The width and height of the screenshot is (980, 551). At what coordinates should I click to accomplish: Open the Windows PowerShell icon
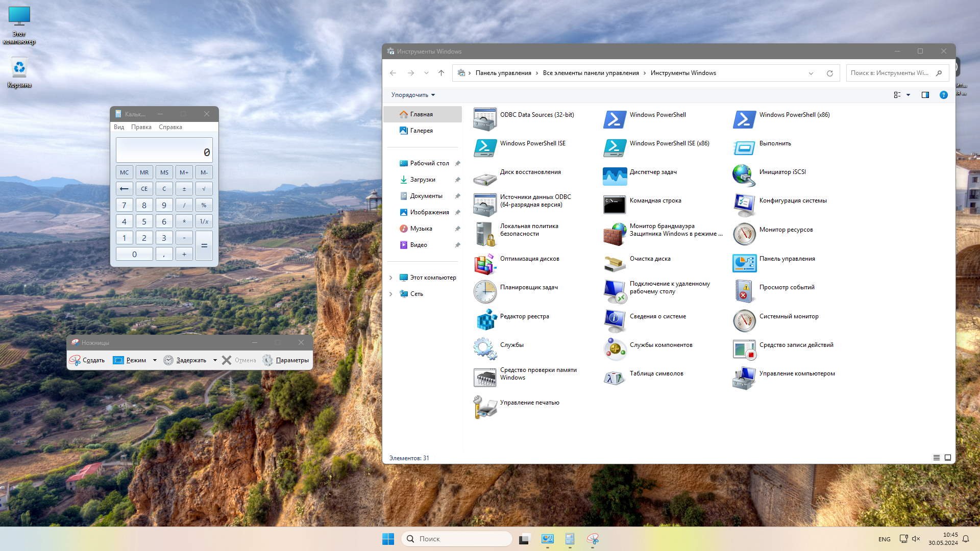(615, 119)
